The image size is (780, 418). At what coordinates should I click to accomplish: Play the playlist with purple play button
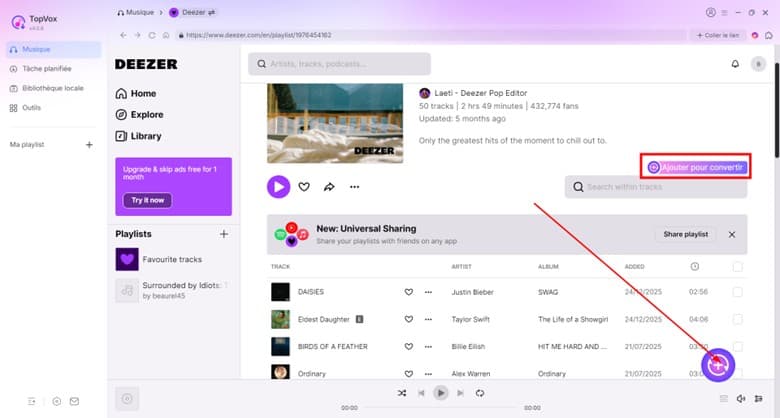pos(279,187)
